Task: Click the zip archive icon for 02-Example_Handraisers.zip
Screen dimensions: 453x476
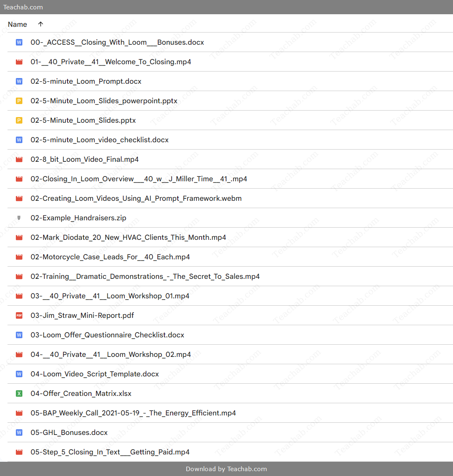Action: coord(19,218)
